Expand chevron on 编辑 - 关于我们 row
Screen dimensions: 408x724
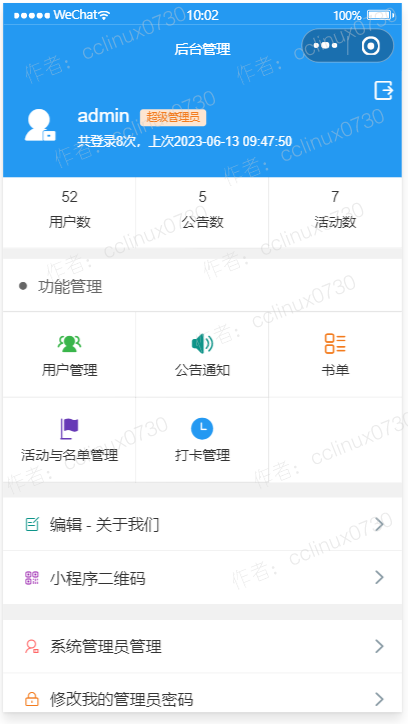coord(379,524)
